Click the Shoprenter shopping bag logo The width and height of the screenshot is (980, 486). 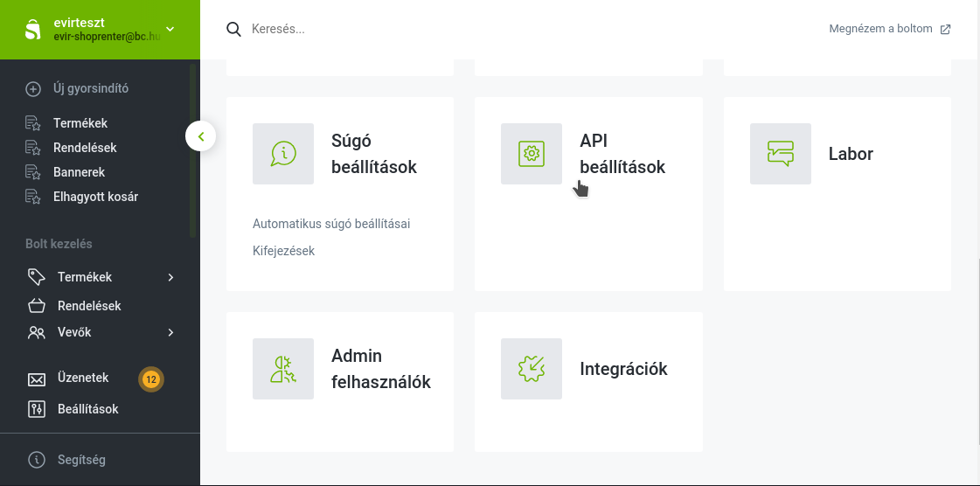coord(32,30)
